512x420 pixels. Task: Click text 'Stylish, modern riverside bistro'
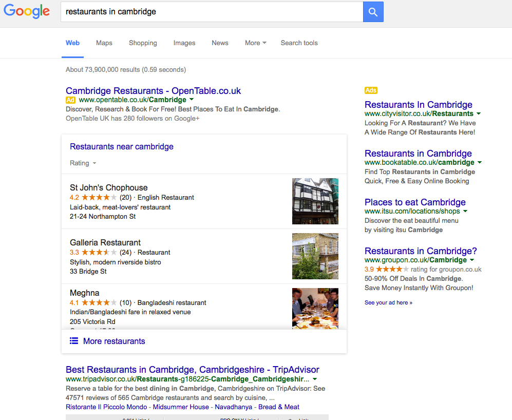115,262
